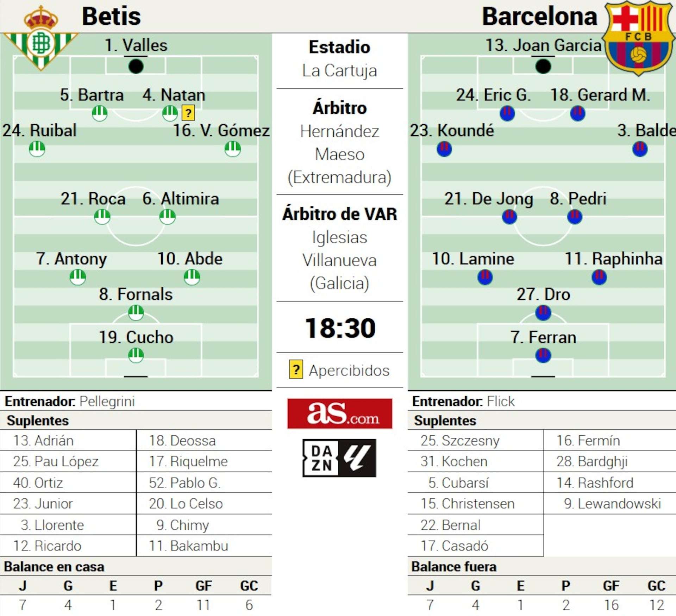Select Fornals' green shirt marker
676x616 pixels.
[x=136, y=312]
